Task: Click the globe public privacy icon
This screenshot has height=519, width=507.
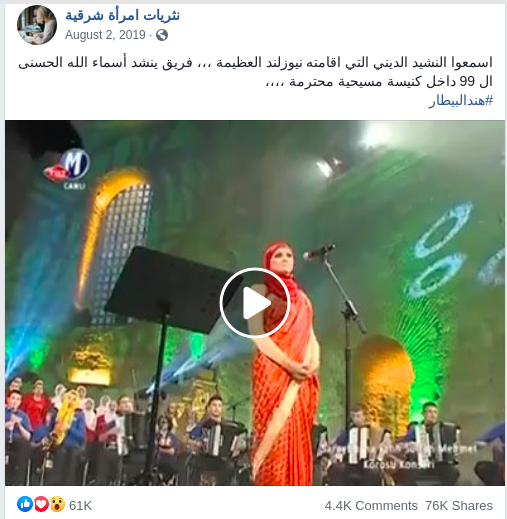Action: (x=162, y=35)
